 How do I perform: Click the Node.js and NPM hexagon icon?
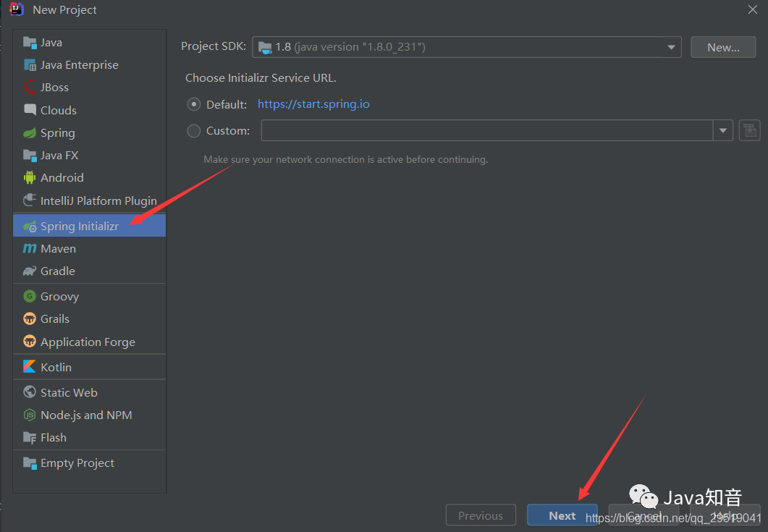click(30, 415)
